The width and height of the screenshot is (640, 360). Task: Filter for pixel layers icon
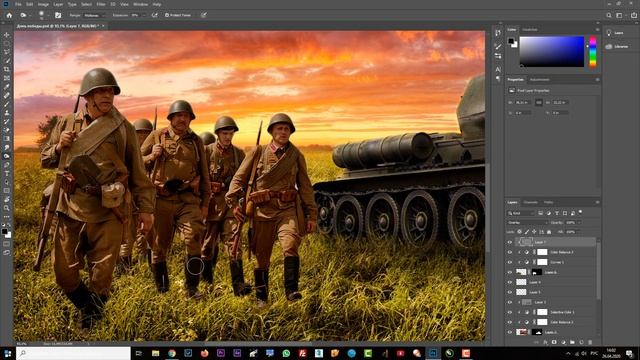[x=540, y=213]
